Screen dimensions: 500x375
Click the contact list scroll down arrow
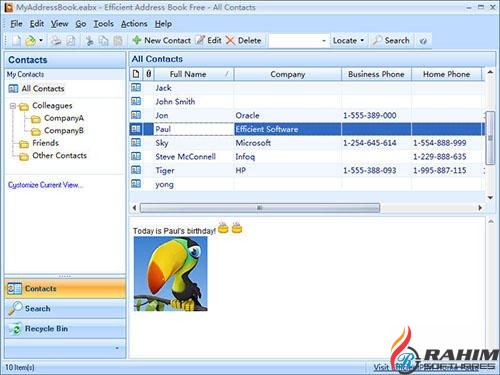tap(490, 198)
